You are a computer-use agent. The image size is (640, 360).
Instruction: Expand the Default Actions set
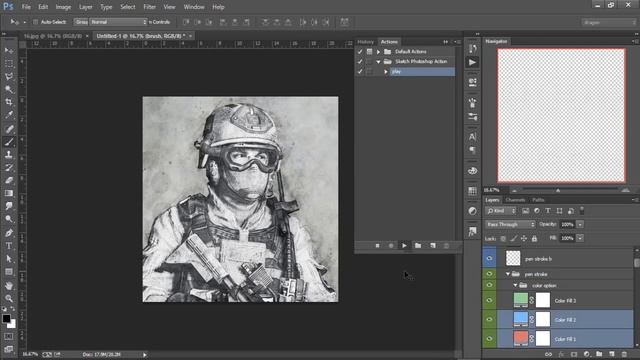378,52
